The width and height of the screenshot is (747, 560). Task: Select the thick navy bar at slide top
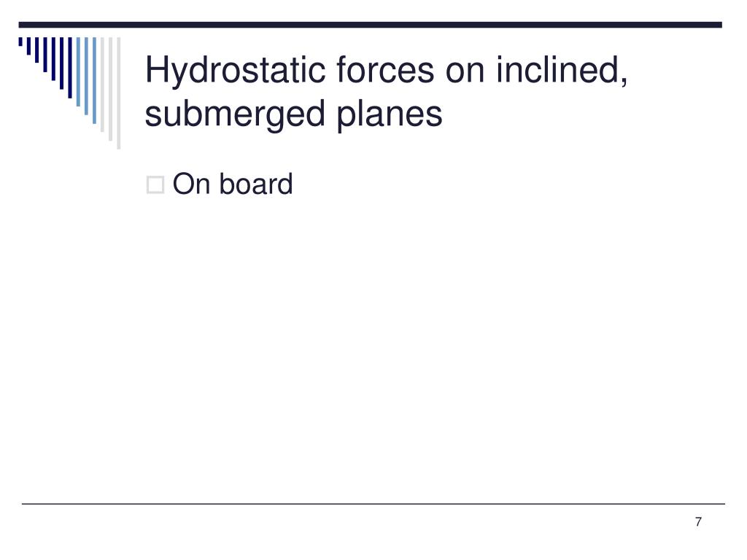pos(370,25)
